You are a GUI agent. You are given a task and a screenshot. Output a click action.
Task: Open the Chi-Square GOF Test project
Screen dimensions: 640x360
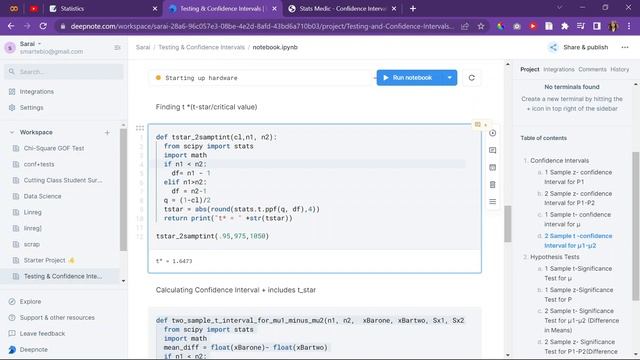tap(54, 148)
